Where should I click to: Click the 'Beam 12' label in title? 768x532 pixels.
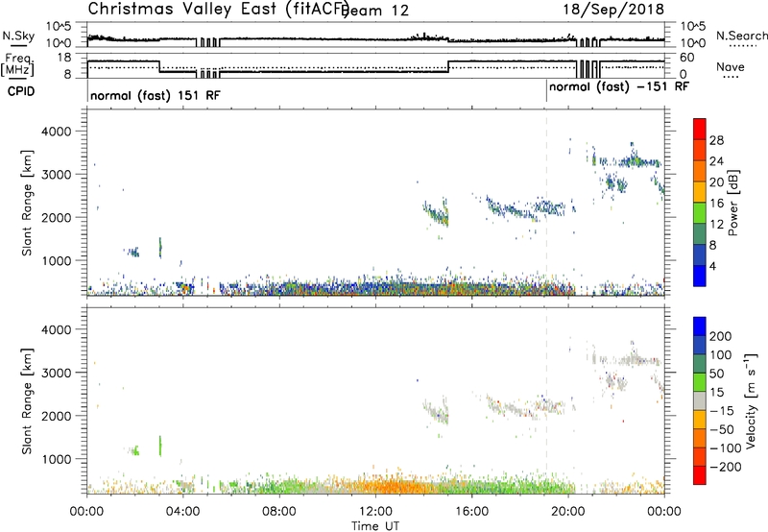[x=375, y=11]
